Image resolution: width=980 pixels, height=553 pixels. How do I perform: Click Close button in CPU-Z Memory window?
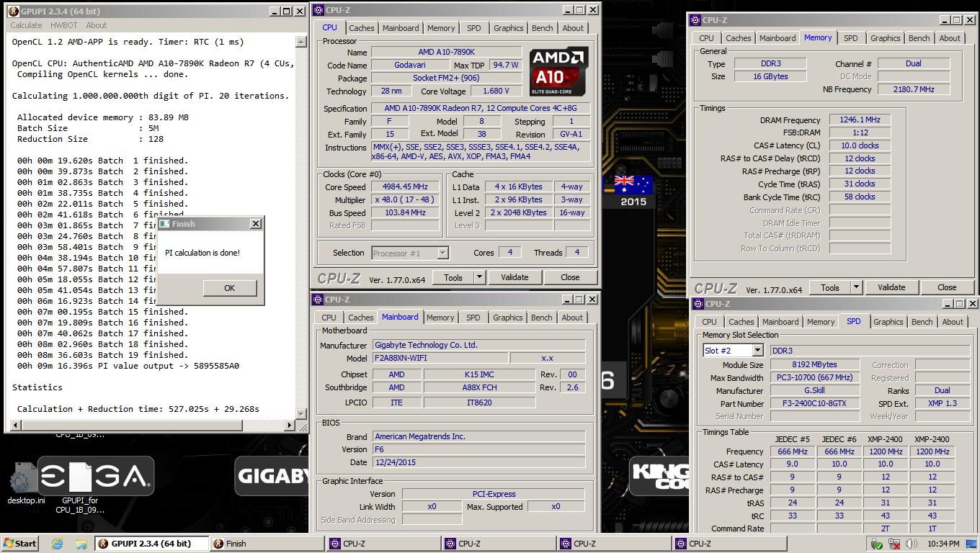947,287
